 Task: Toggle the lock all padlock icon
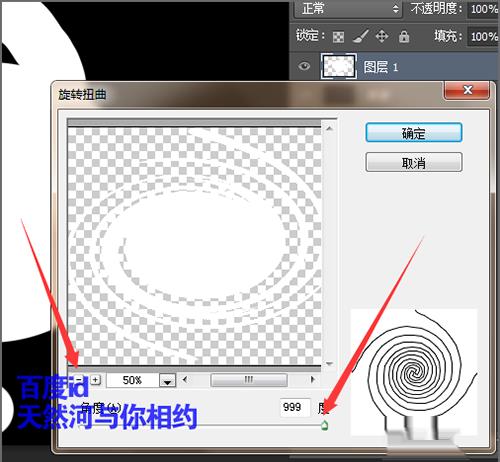[x=404, y=36]
